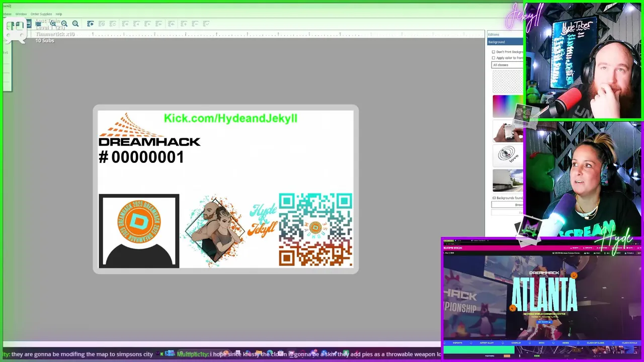
Task: Open the Order Supplies menu
Action: tap(41, 14)
